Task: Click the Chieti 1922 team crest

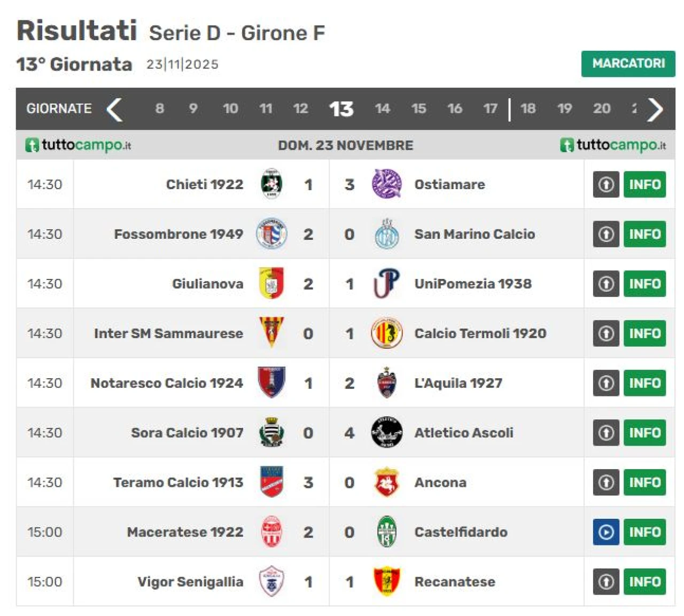Action: click(x=271, y=184)
